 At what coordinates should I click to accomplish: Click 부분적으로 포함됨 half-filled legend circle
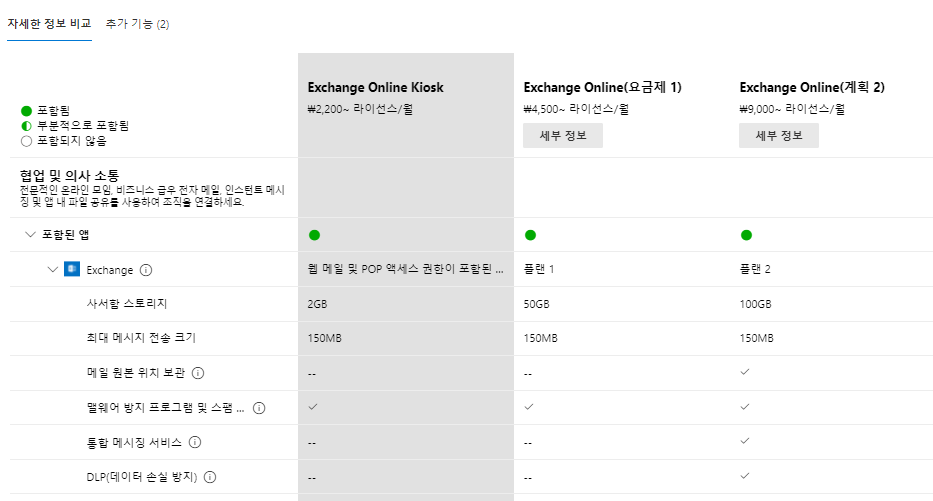click(26, 126)
